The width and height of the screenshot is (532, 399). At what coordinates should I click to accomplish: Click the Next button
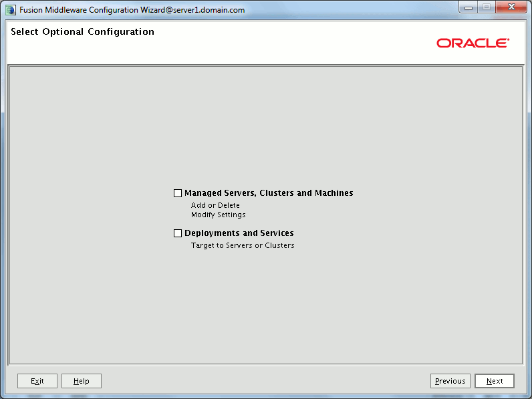coord(495,381)
